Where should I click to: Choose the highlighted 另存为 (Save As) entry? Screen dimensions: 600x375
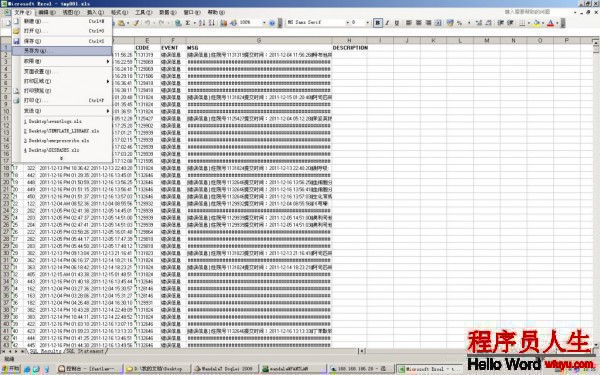tap(62, 51)
